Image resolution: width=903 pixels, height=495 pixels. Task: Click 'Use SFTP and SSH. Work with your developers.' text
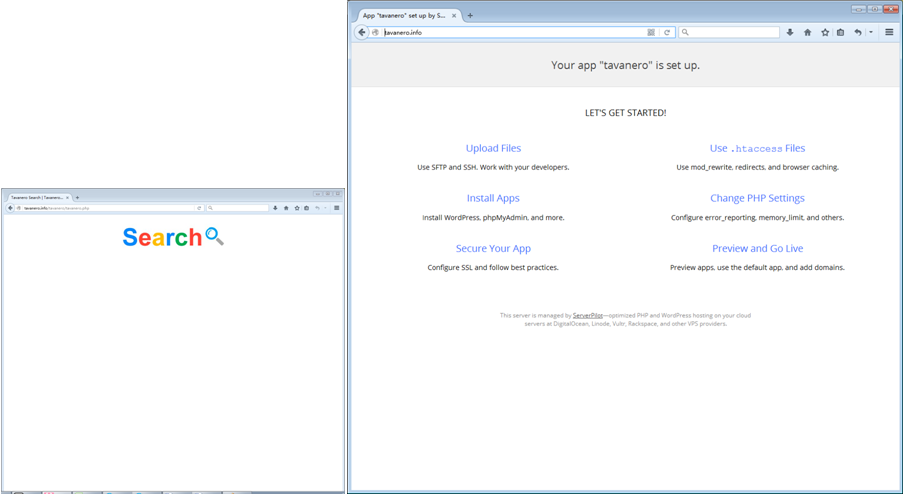coord(494,167)
